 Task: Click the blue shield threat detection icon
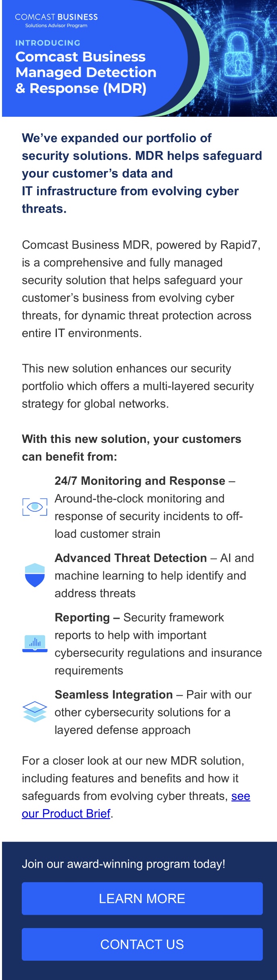click(x=35, y=575)
